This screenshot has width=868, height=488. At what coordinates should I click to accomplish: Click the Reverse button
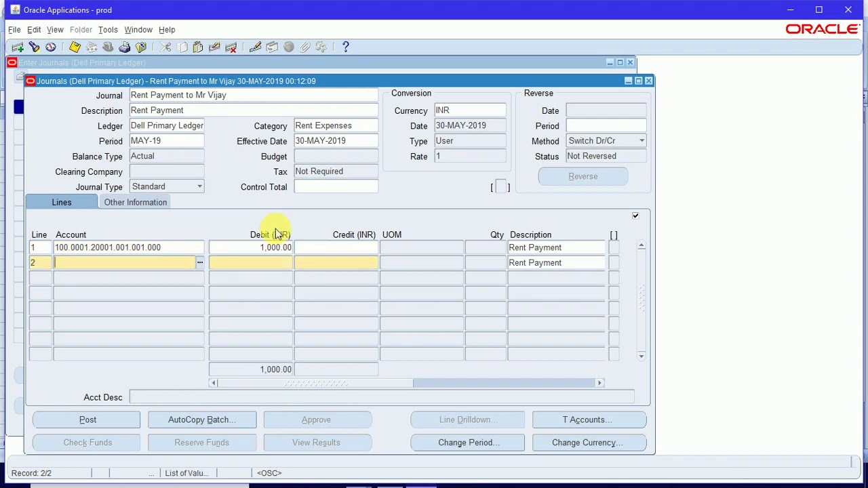point(583,177)
